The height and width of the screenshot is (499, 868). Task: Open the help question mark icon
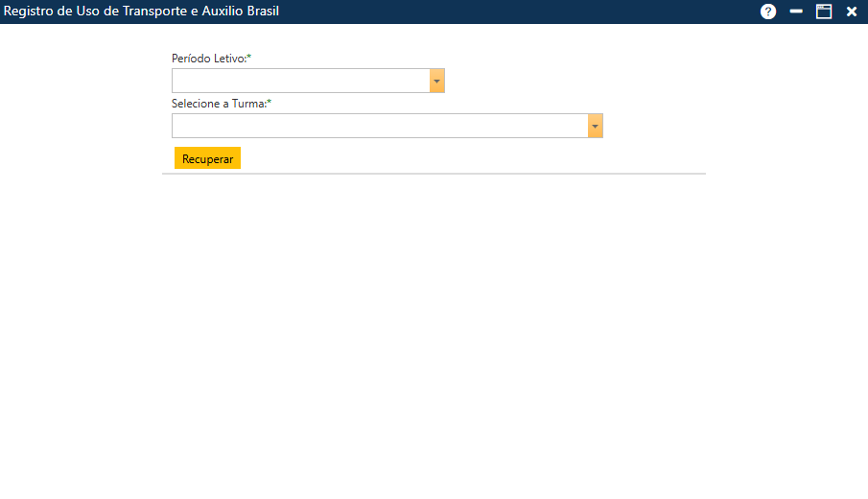coord(768,12)
